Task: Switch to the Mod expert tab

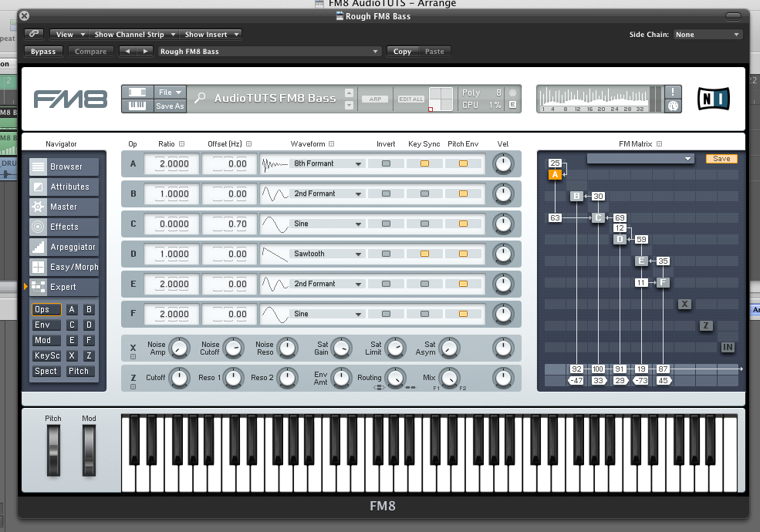Action: click(x=46, y=340)
